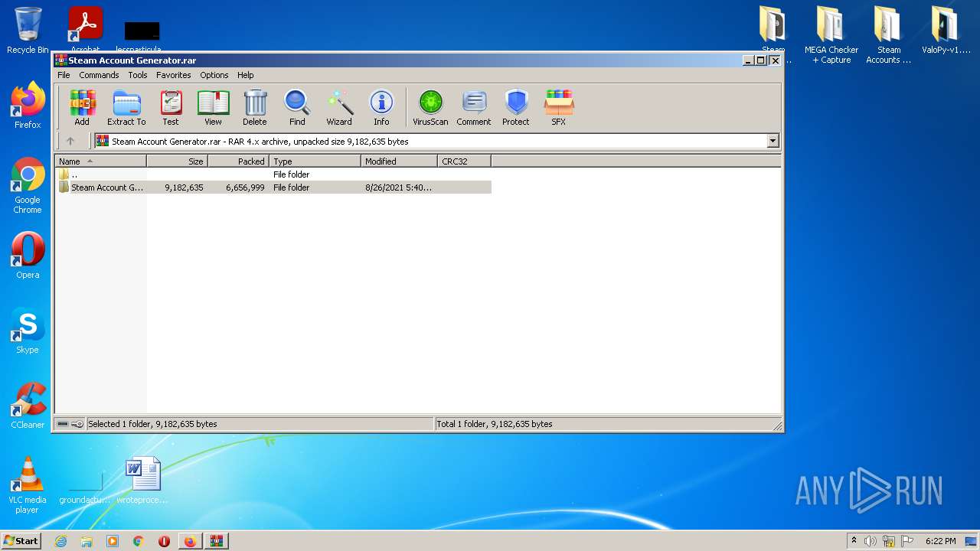Image resolution: width=980 pixels, height=551 pixels.
Task: Open Recycle Bin desktop icon
Action: coord(28,31)
